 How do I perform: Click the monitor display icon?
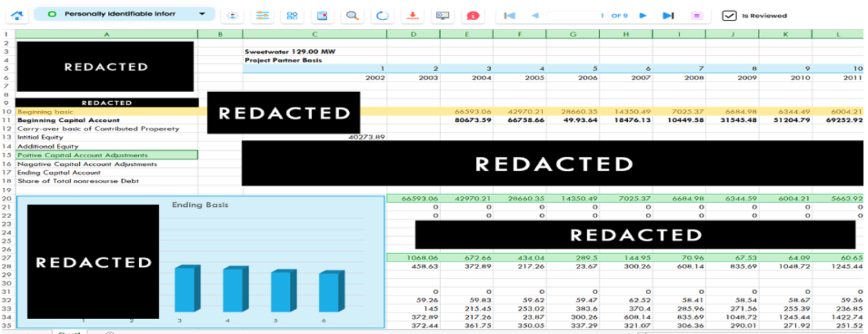tap(442, 15)
